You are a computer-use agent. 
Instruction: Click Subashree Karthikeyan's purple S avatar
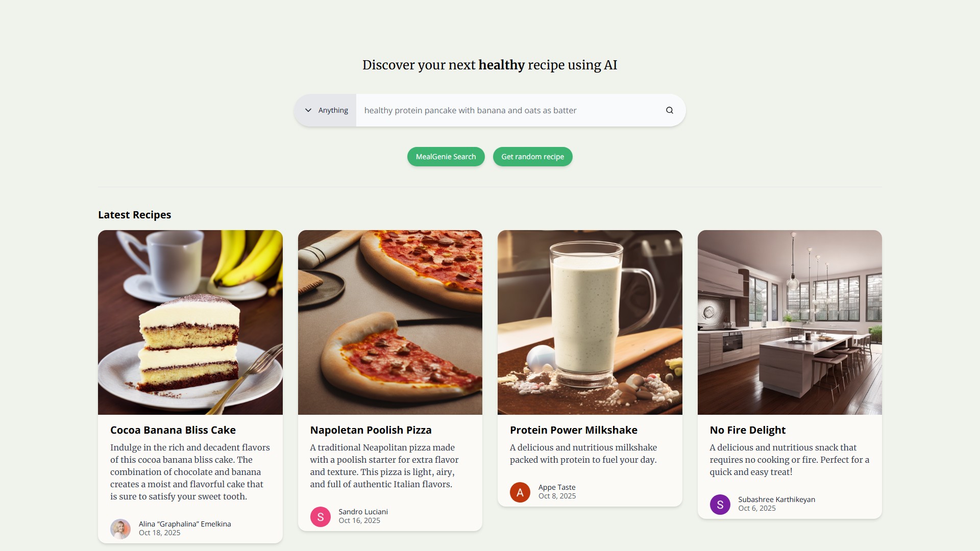pyautogui.click(x=720, y=505)
